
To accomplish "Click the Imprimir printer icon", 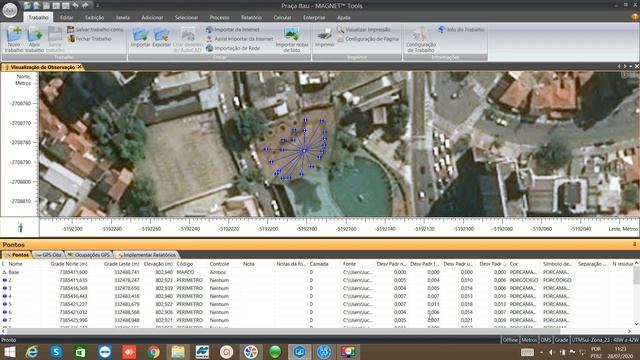I will pyautogui.click(x=324, y=37).
